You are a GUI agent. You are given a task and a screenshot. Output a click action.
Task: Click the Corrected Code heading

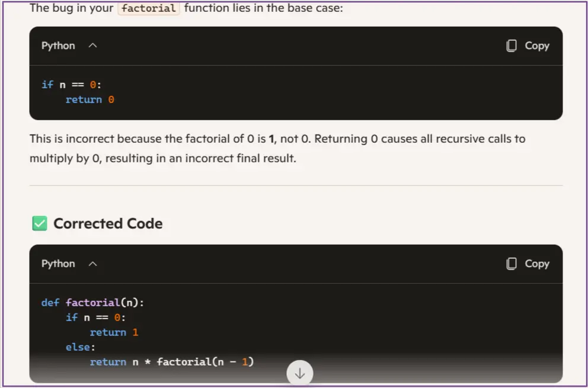point(108,223)
